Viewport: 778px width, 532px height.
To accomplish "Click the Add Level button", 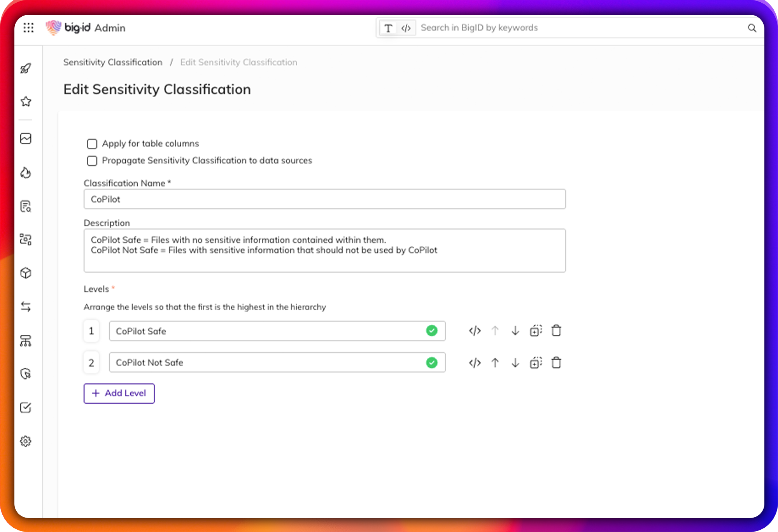I will 119,393.
